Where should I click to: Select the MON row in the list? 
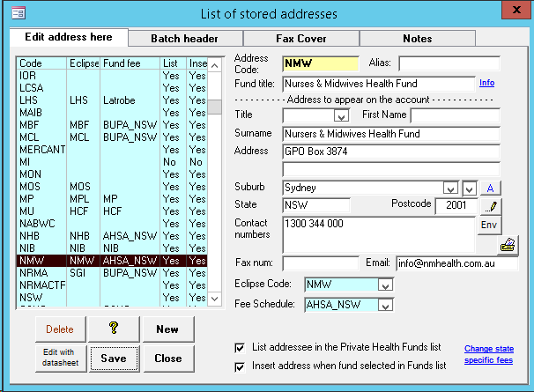tap(112, 174)
